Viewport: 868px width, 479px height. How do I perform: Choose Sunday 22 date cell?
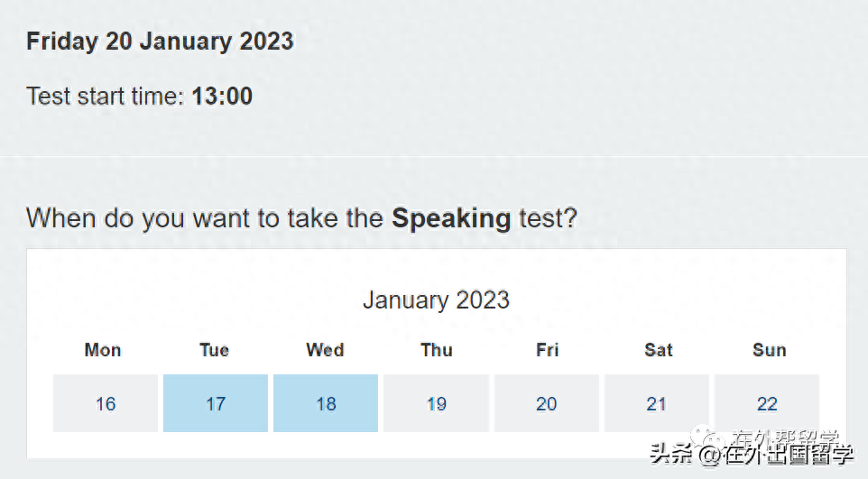tap(767, 403)
